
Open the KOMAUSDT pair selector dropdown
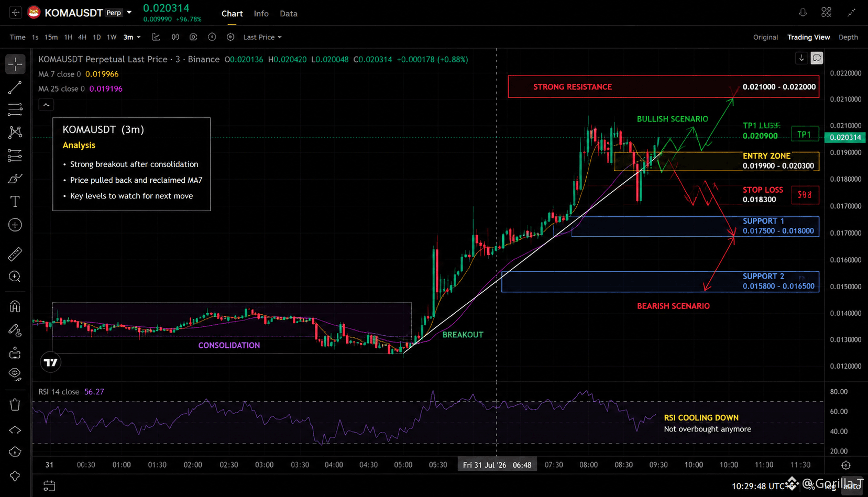[x=129, y=13]
